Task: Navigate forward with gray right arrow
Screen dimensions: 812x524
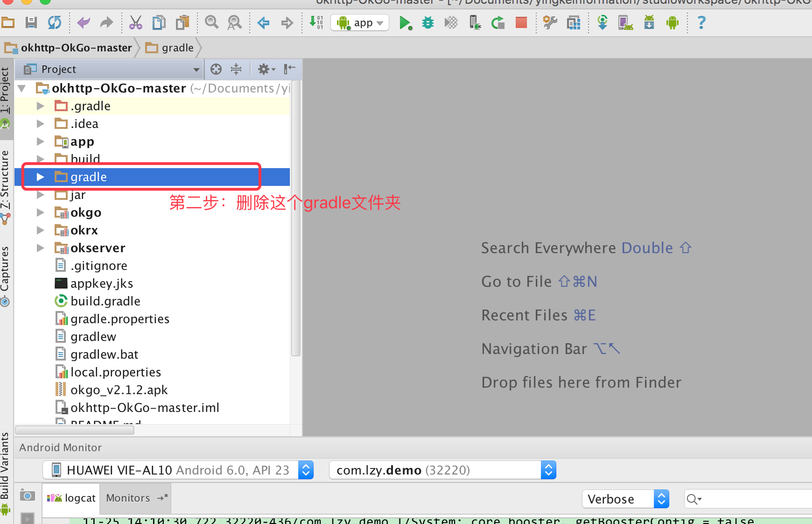Action: coord(287,22)
